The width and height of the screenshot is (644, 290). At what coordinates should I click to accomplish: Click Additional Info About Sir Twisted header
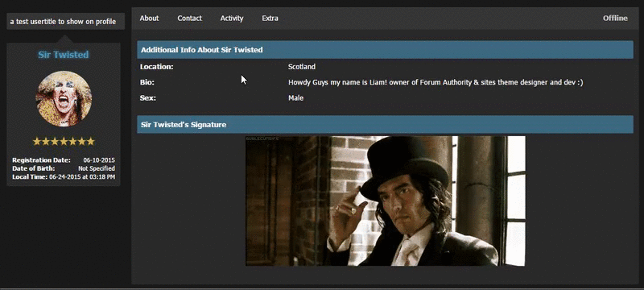coord(385,50)
